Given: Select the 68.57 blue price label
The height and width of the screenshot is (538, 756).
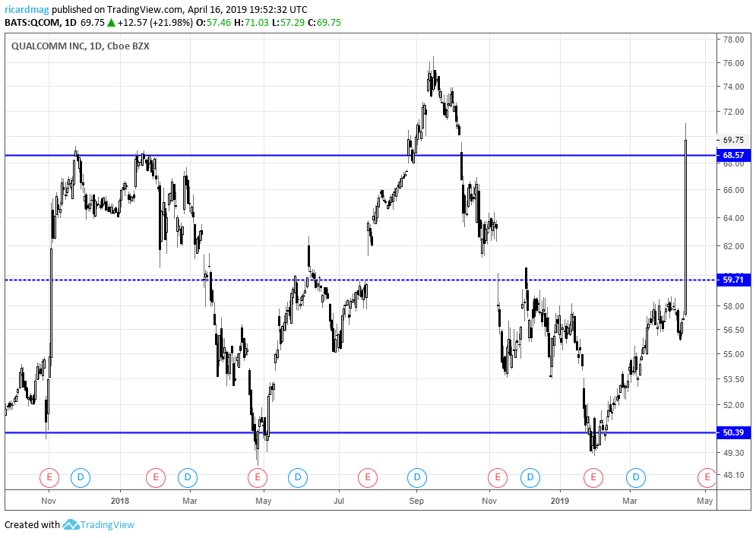Looking at the screenshot, I should 733,155.
